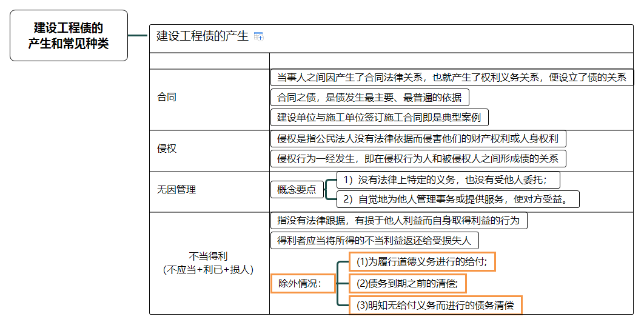Click the 侵权 row label cell
This screenshot has height=325, width=644.
pos(167,149)
